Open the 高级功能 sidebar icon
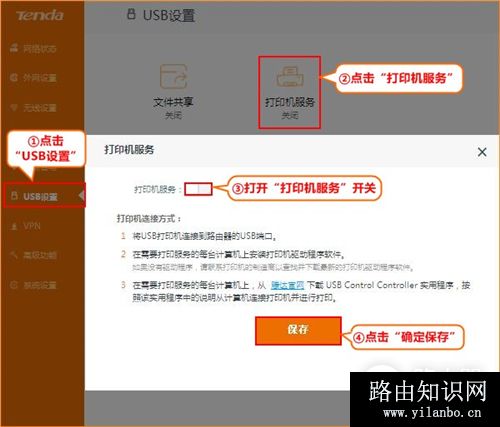 pos(14,255)
